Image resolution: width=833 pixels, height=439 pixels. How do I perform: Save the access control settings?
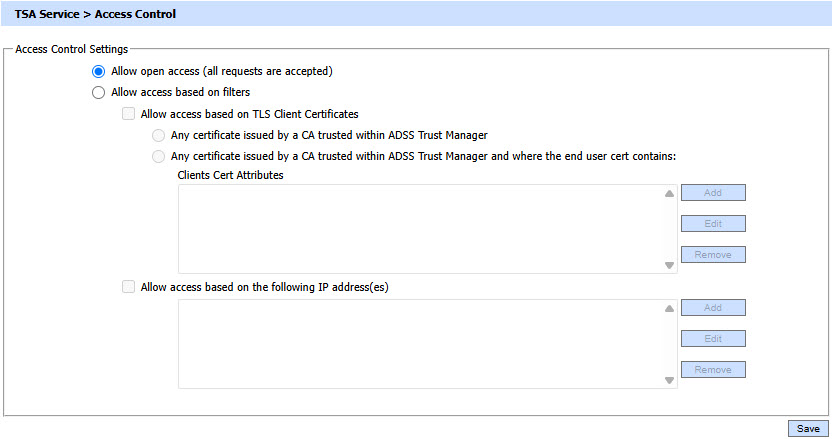tap(808, 428)
